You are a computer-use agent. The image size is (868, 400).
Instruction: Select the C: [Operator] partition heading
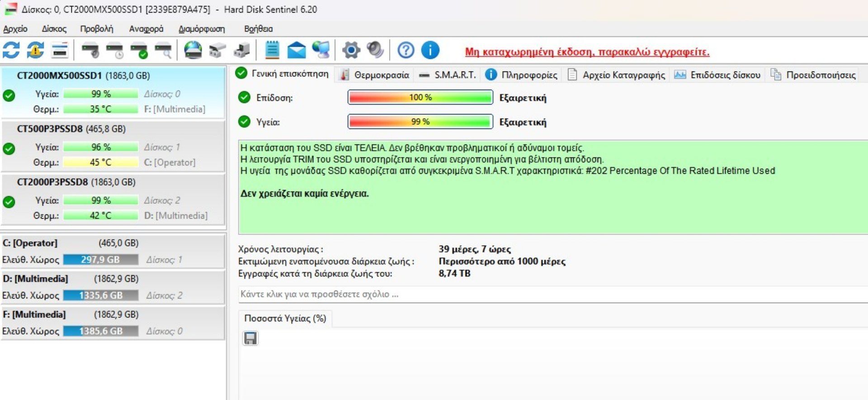pos(30,243)
